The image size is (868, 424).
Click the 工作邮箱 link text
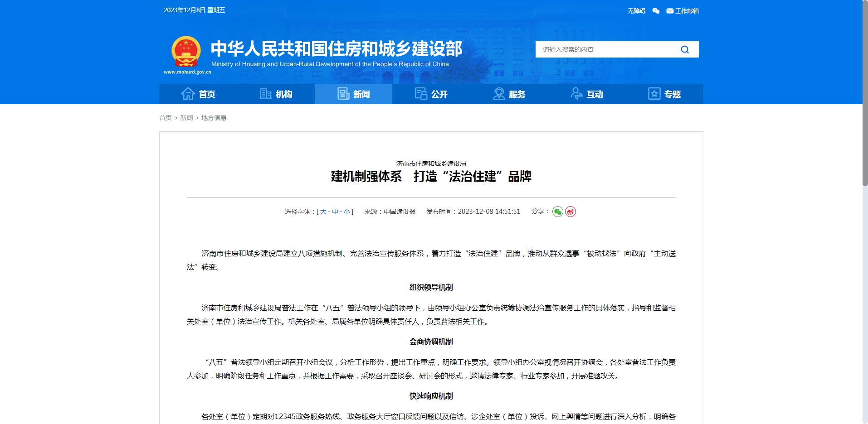687,11
